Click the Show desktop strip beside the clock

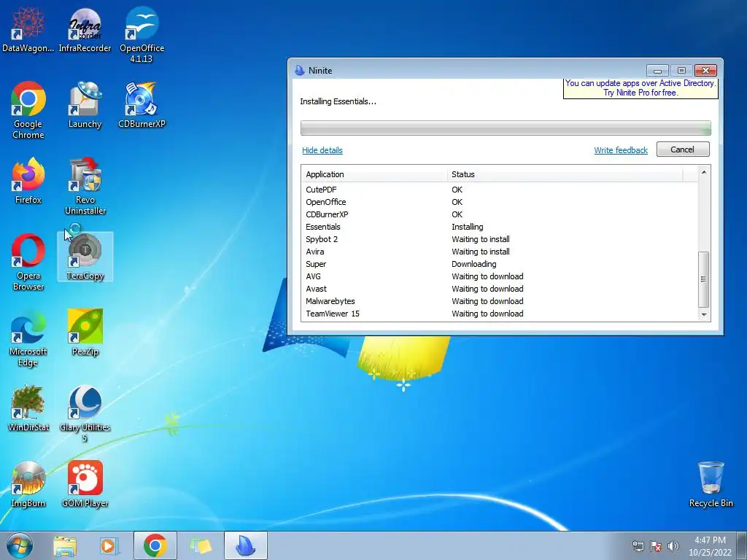(742, 545)
